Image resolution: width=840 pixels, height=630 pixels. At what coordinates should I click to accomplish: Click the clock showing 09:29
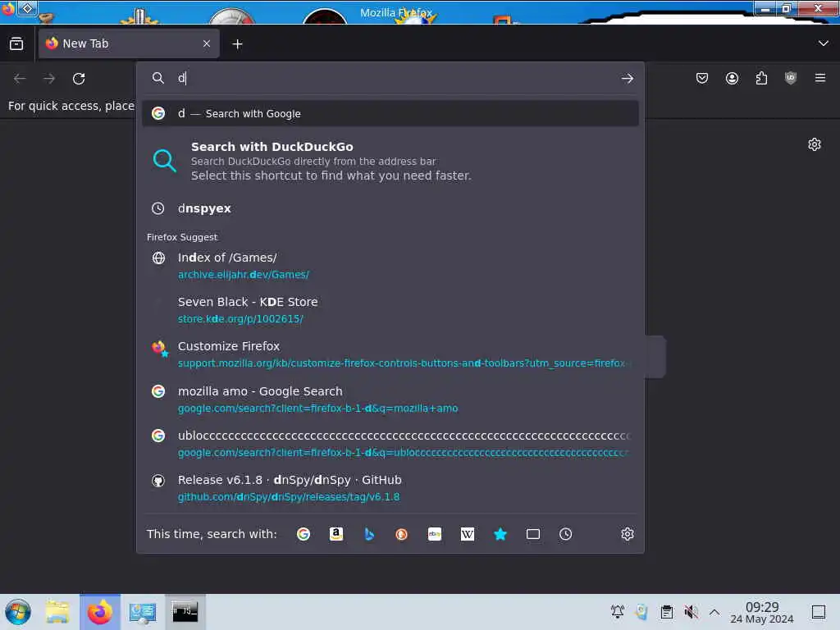(762, 612)
